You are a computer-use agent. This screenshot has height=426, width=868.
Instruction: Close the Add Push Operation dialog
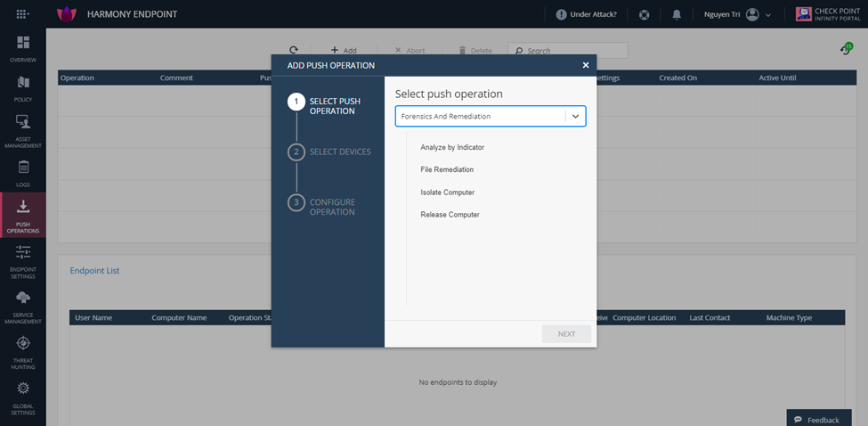[x=586, y=65]
